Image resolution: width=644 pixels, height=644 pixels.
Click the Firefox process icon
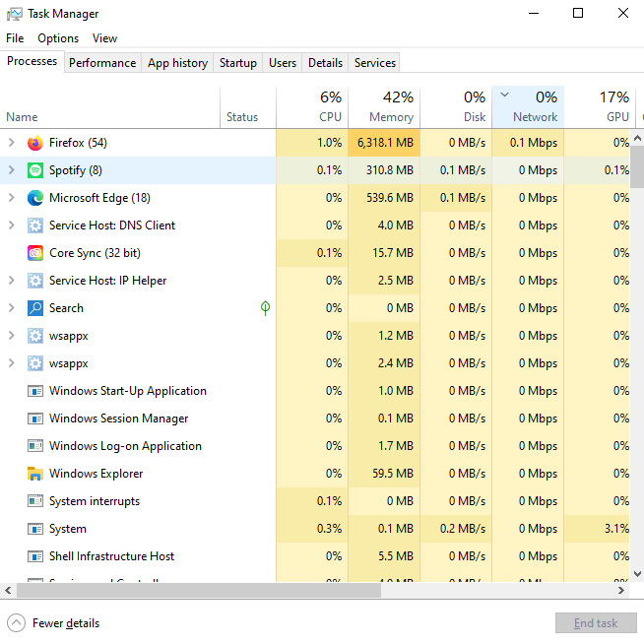click(35, 143)
